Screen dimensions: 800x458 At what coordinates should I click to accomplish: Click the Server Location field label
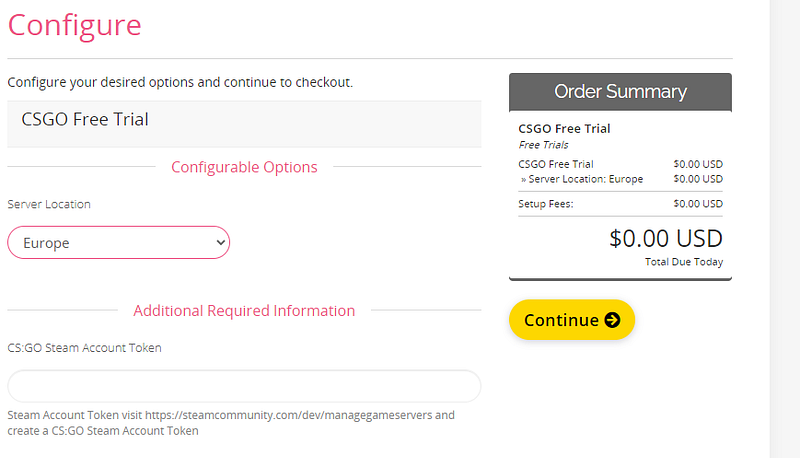click(49, 204)
